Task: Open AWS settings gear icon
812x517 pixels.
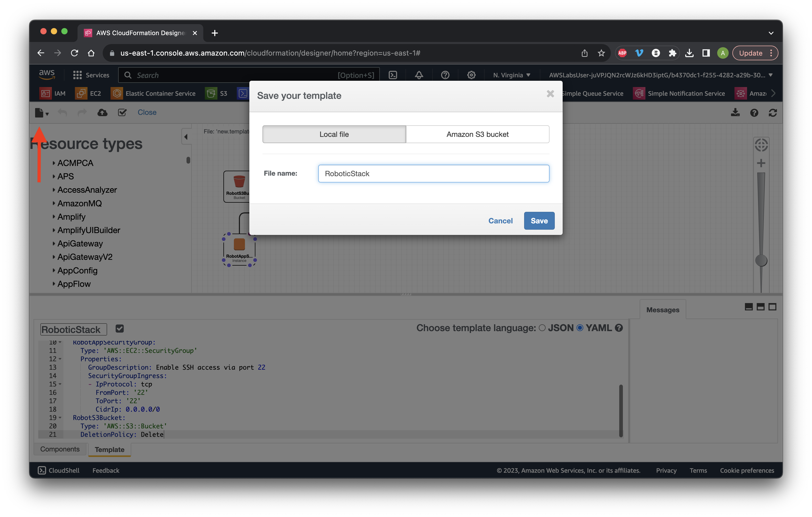Action: click(x=471, y=75)
